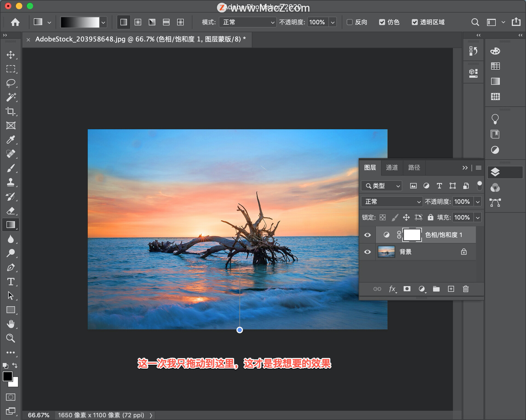Screen dimensions: 526x420
Task: Select the Rectangular Marquee tool
Action: click(11, 69)
